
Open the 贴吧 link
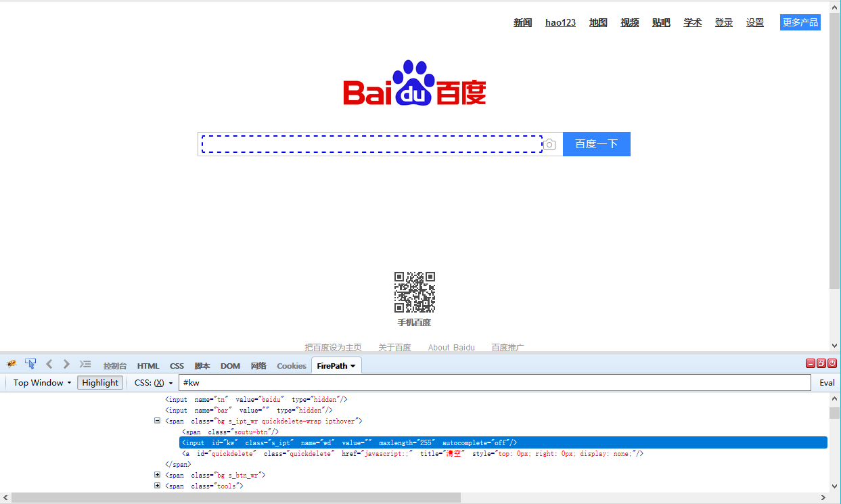(x=661, y=22)
